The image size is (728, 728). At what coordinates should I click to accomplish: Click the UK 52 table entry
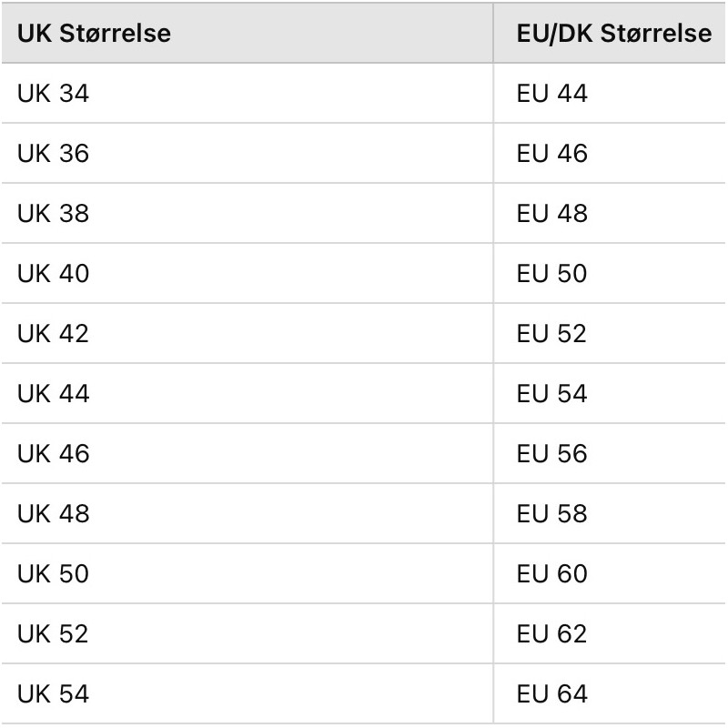(248, 633)
